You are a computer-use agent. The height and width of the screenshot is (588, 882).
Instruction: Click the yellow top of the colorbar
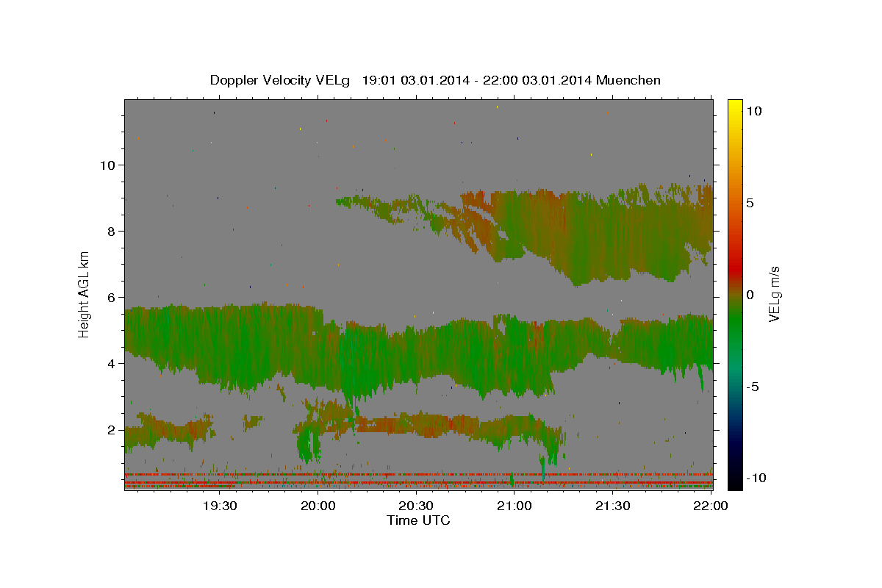[x=735, y=107]
